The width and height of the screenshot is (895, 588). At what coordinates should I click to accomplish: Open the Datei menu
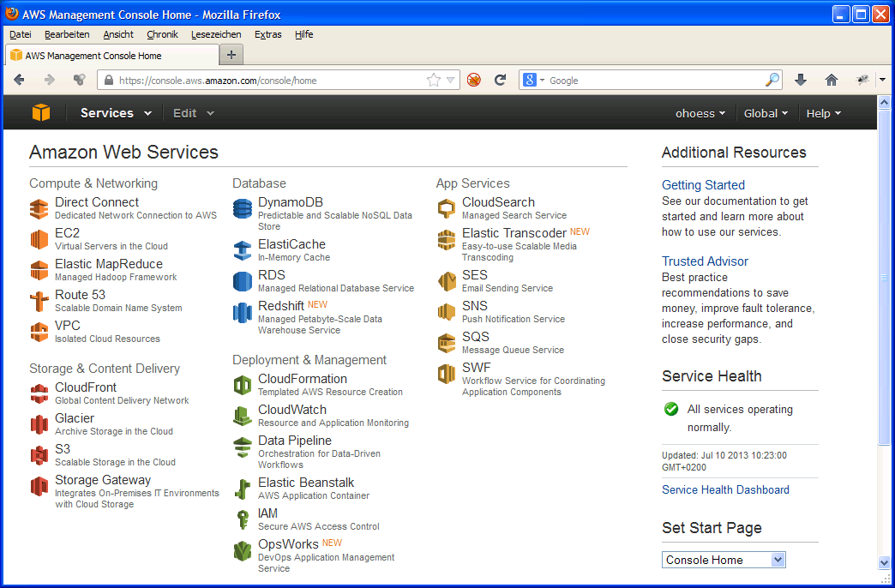tap(20, 34)
